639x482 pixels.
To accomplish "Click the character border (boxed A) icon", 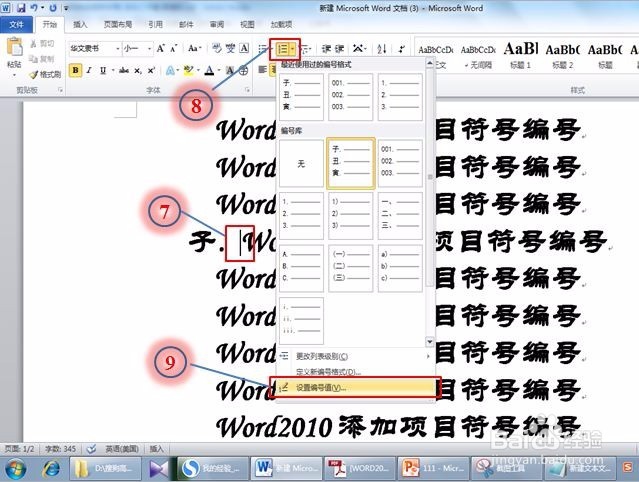I will tap(244, 48).
